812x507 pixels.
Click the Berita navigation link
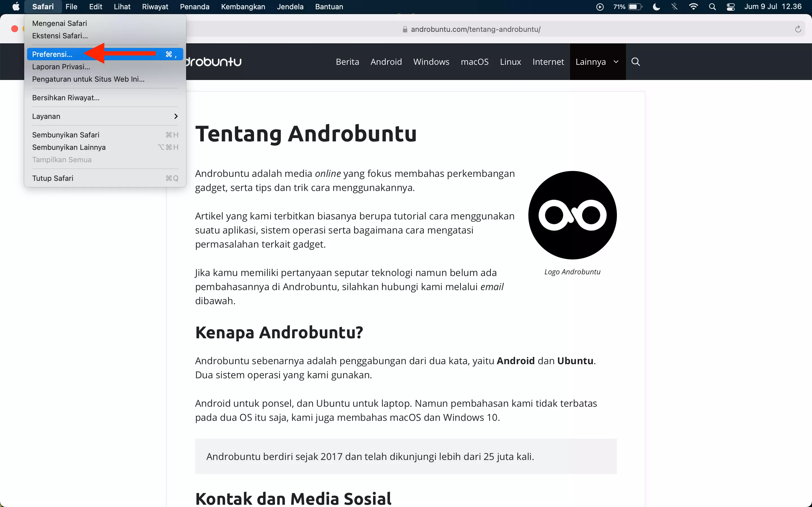pos(347,62)
